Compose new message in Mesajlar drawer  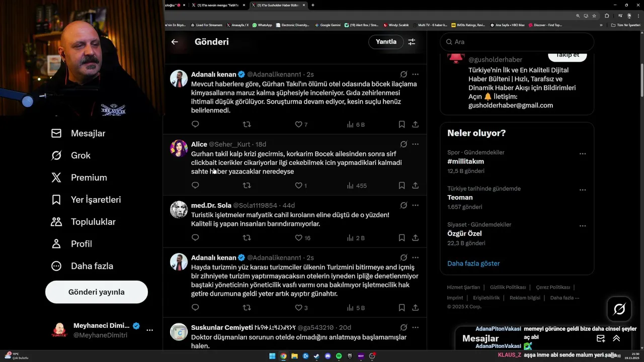coord(601,338)
